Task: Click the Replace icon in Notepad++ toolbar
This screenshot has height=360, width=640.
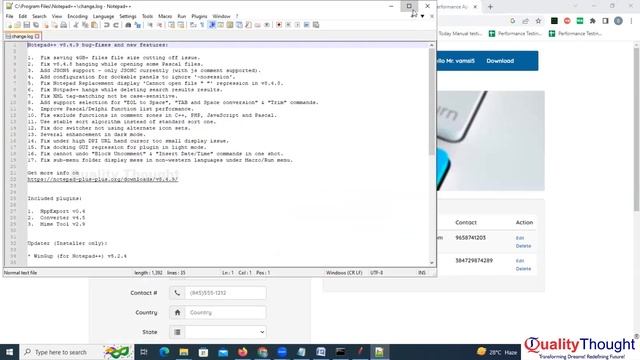Action: click(138, 25)
